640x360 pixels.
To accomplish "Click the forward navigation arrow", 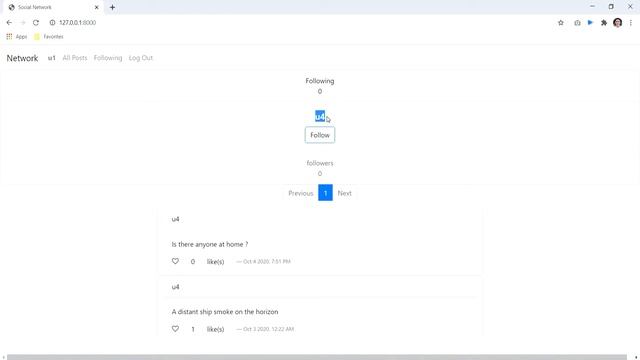I will pyautogui.click(x=23, y=23).
